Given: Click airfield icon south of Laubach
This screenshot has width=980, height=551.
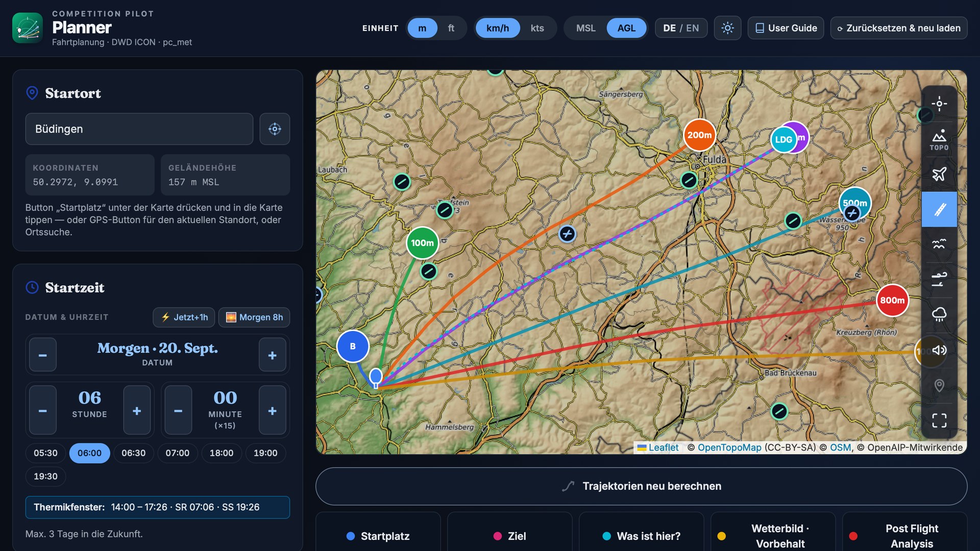Looking at the screenshot, I should coord(402,182).
